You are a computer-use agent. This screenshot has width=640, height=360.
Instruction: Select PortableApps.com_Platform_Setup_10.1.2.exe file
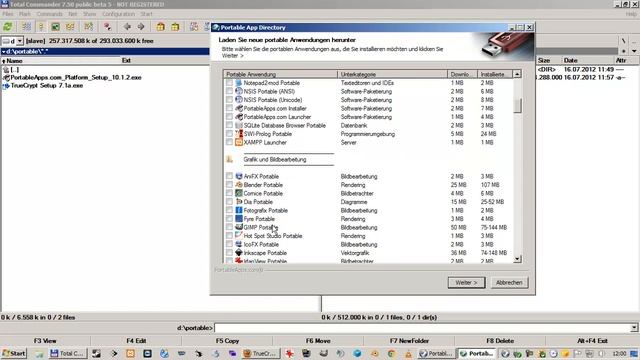76,78
